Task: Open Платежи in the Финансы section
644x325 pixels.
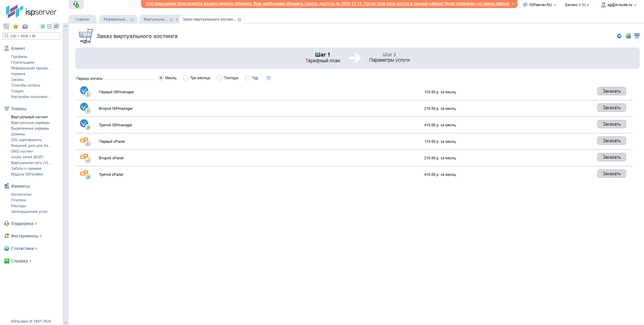Action: click(19, 200)
